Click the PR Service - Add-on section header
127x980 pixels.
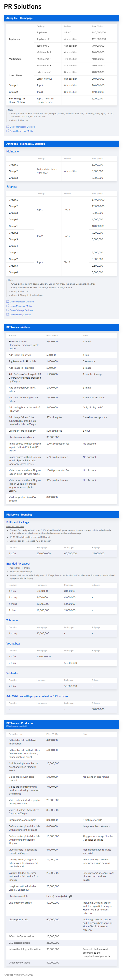[63, 327]
